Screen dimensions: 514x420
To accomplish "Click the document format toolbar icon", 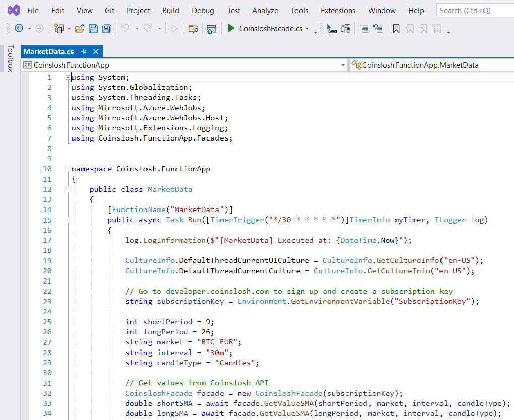I will click(x=345, y=29).
